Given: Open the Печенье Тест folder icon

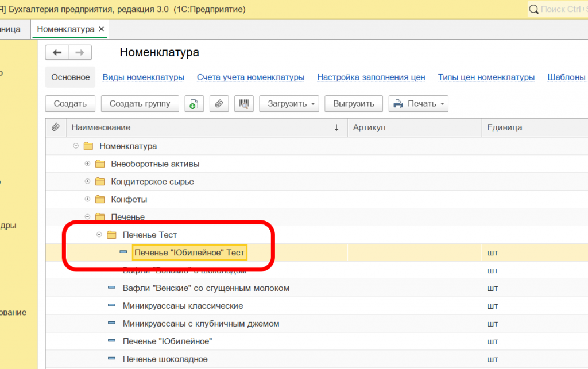Looking at the screenshot, I should (x=111, y=235).
